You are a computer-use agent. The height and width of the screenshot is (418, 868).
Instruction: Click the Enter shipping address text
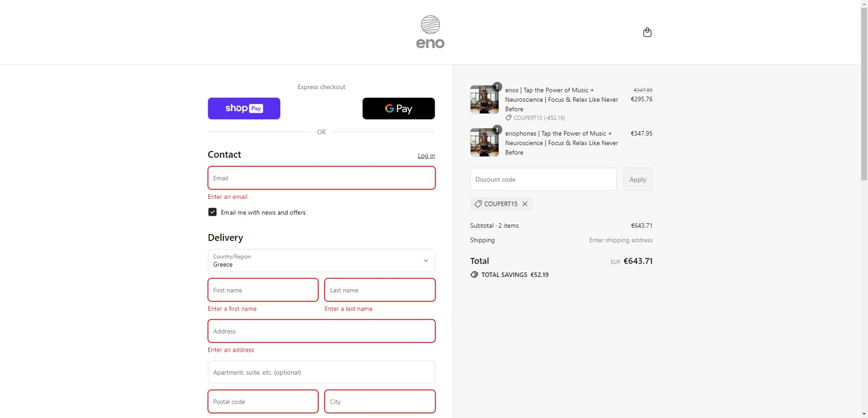pos(621,240)
